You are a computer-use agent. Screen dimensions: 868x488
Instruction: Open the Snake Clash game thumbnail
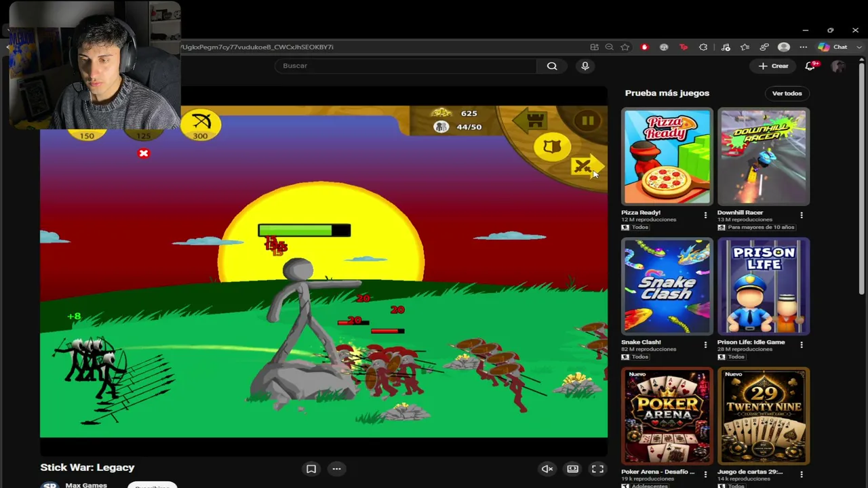point(667,286)
